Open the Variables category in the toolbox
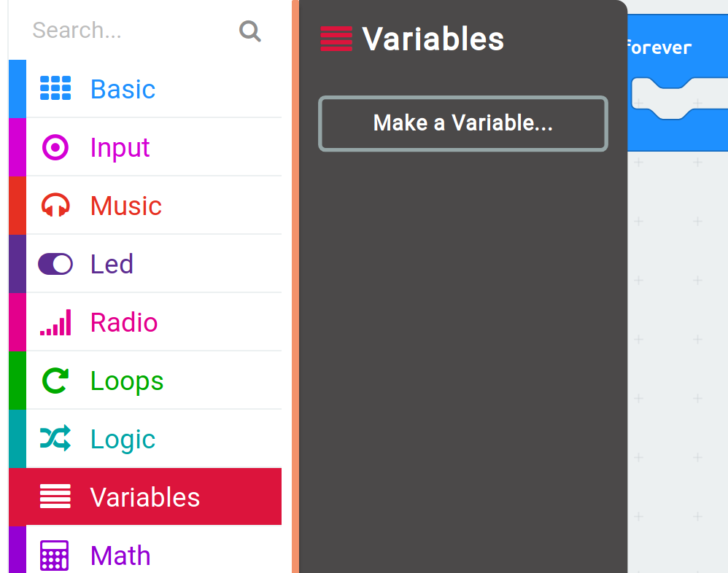This screenshot has width=728, height=573. (145, 496)
